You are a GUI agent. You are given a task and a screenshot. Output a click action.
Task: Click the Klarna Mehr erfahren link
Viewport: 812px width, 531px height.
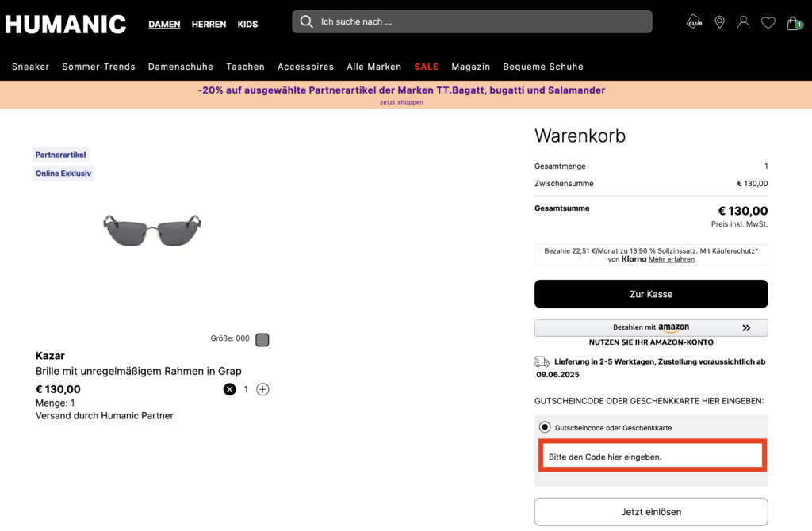pos(671,259)
